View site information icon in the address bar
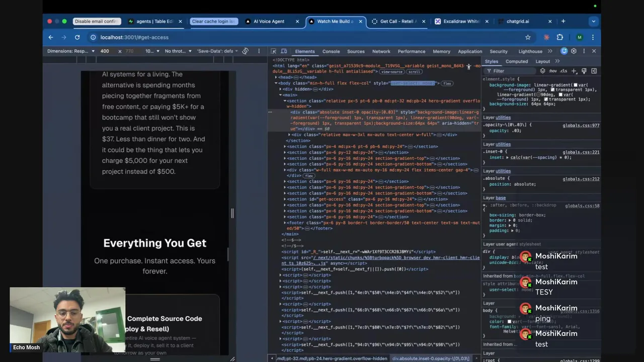 [93, 37]
